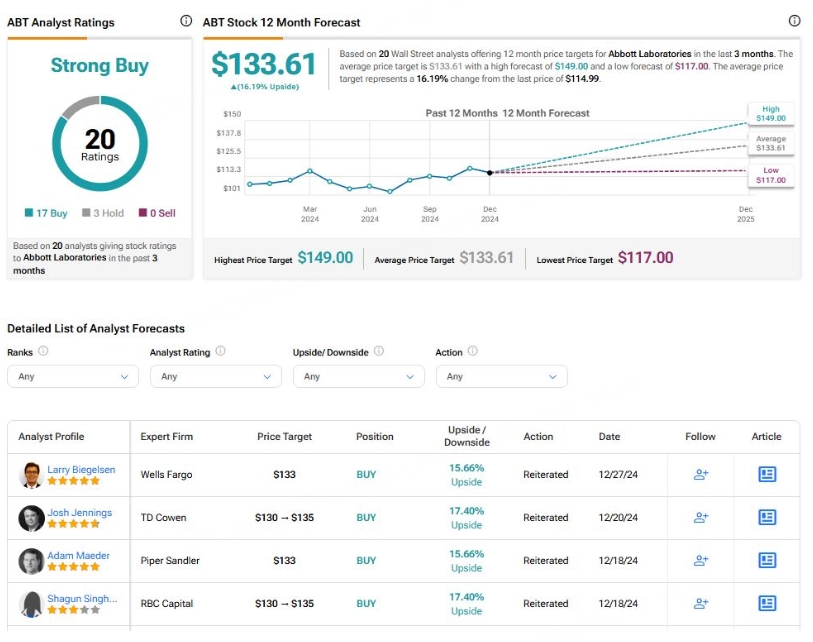Screen dimensions: 813x642
Task: Click the Expert Firm column header
Action: (166, 437)
